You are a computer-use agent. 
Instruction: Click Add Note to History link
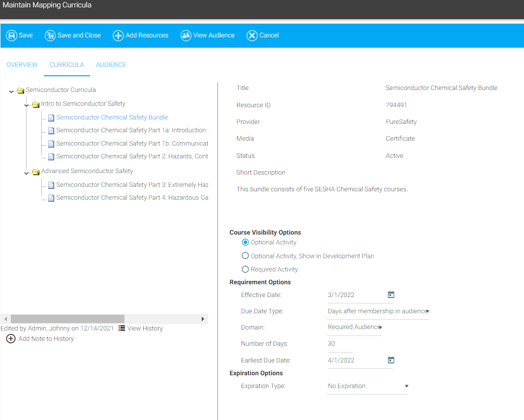click(x=46, y=339)
